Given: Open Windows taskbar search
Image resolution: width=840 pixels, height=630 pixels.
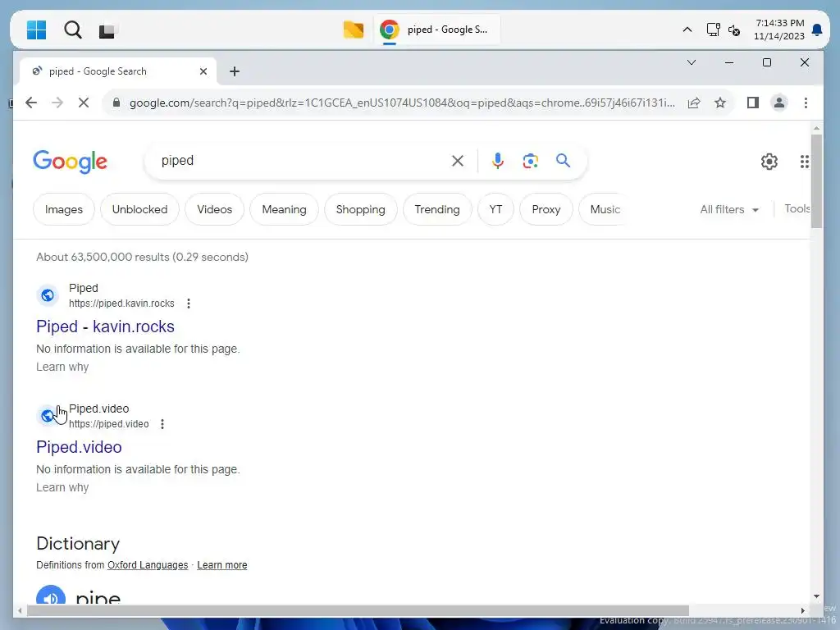Looking at the screenshot, I should (x=73, y=30).
